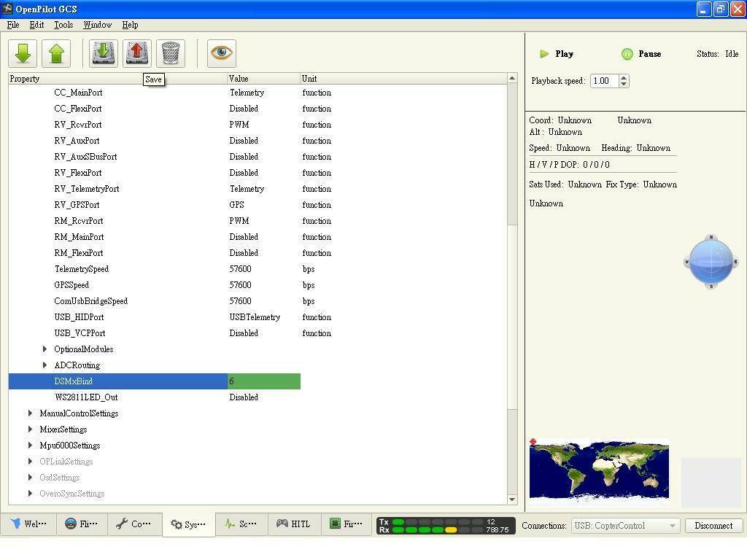This screenshot has width=747, height=560.
Task: Switch to the Configuration wrench tab
Action: (x=135, y=524)
